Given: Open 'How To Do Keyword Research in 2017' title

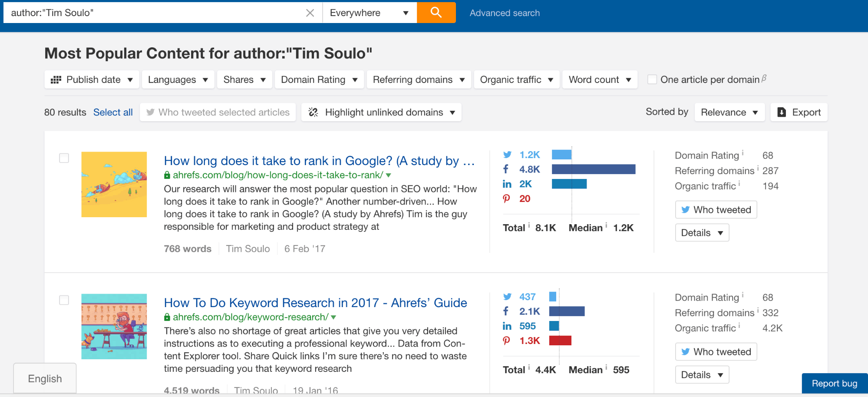Looking at the screenshot, I should 315,303.
